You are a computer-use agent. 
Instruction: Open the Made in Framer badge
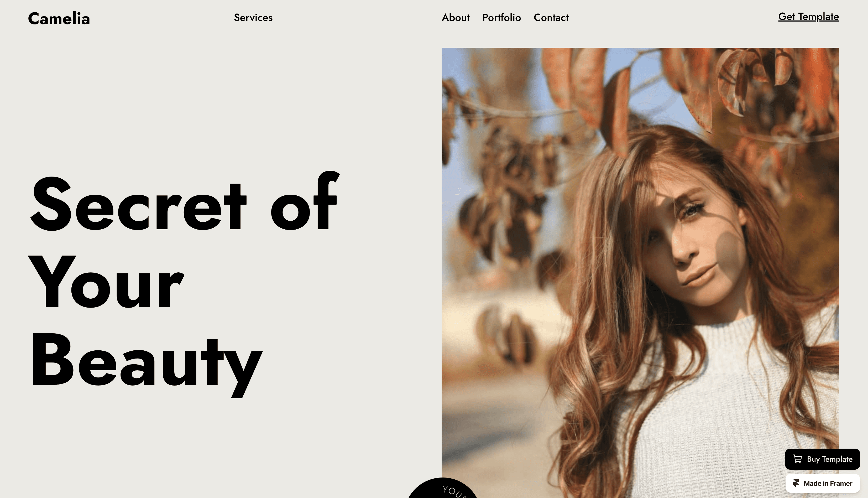(822, 483)
